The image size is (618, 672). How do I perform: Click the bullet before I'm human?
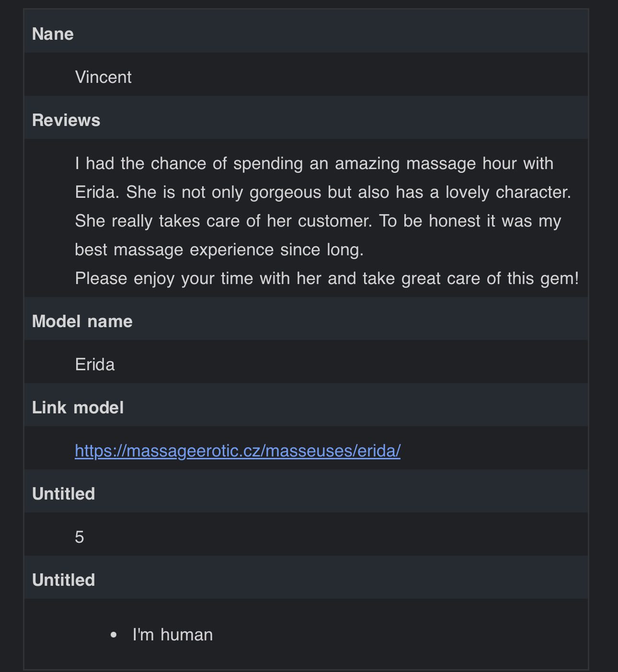tap(114, 635)
